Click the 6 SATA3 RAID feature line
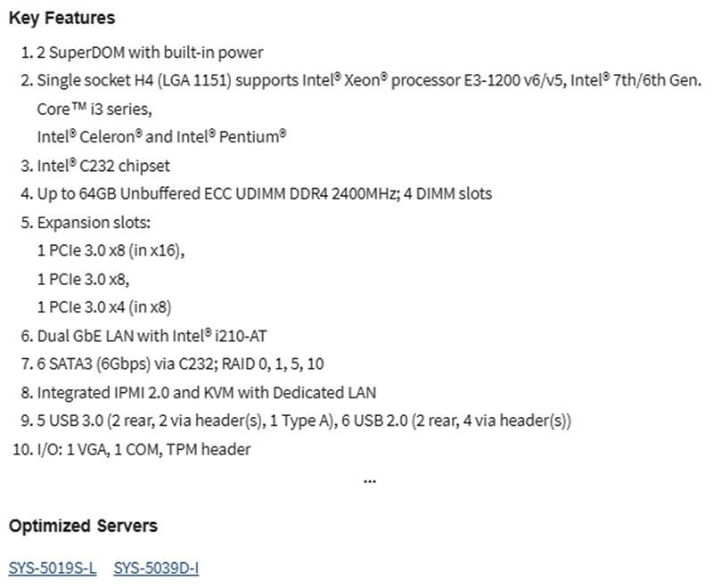This screenshot has width=713, height=588. [181, 364]
